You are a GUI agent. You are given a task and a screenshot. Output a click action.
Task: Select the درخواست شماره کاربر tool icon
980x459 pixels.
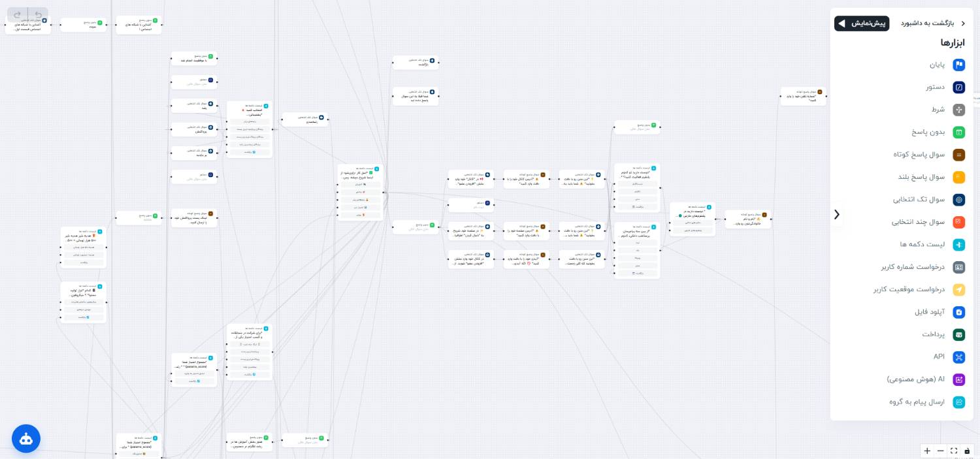958,267
